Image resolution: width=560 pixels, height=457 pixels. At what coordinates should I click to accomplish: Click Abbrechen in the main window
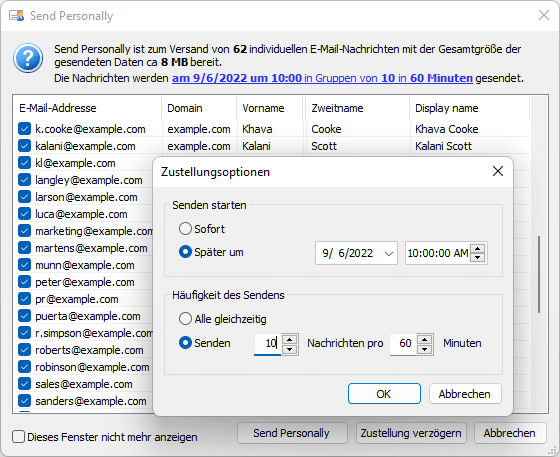pos(510,433)
